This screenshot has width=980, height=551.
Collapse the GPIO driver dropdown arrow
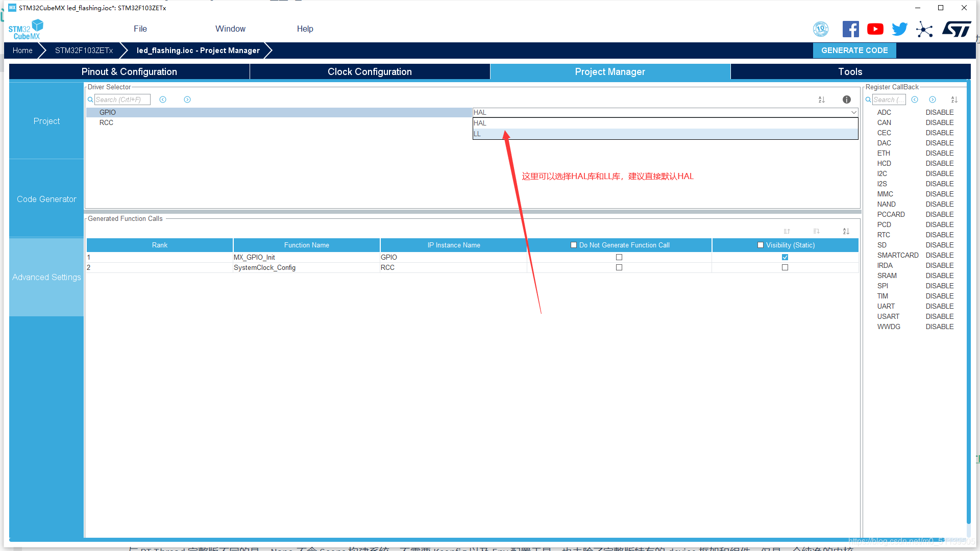853,112
